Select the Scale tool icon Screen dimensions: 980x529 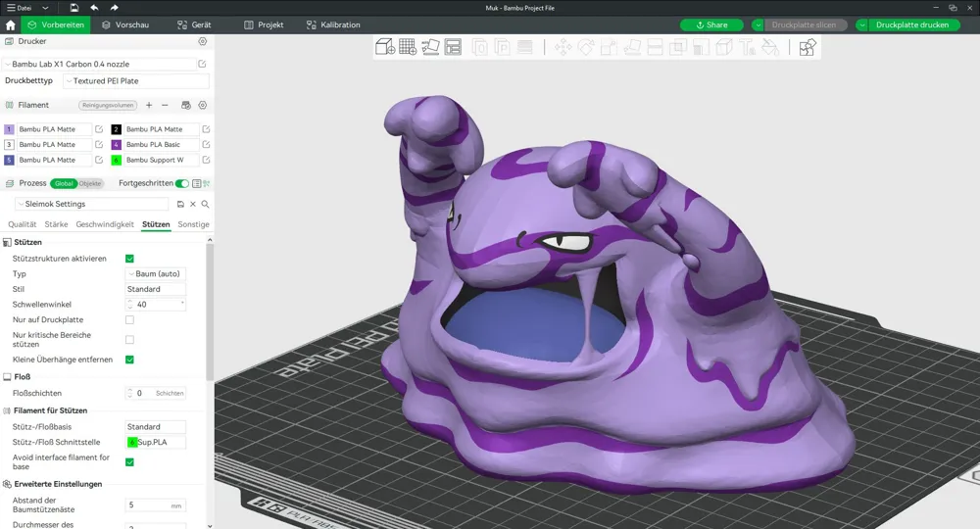[x=609, y=47]
